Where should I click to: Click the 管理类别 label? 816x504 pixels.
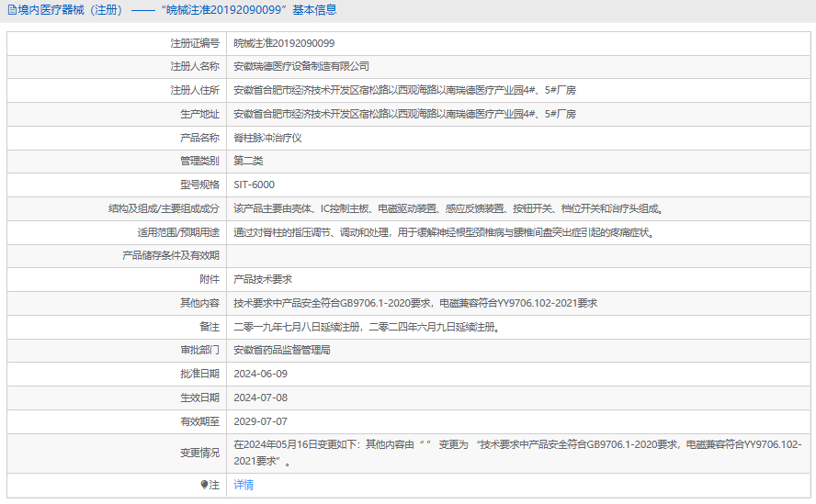pos(199,161)
